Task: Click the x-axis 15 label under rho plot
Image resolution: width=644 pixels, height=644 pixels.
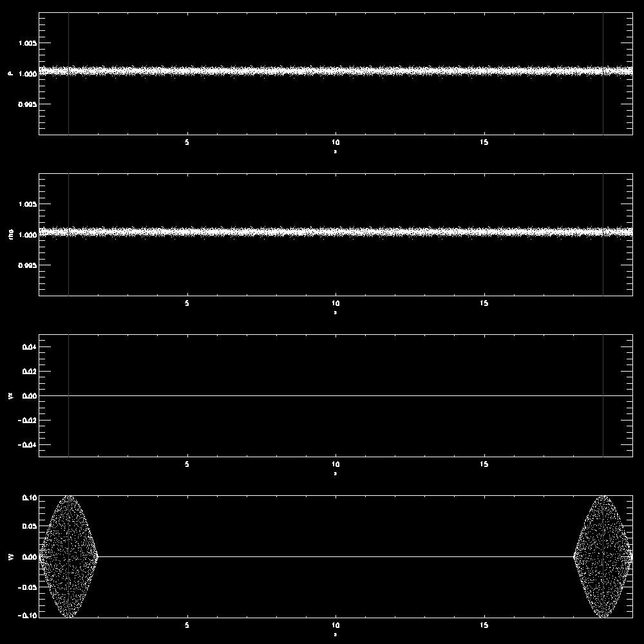Action: click(x=484, y=303)
